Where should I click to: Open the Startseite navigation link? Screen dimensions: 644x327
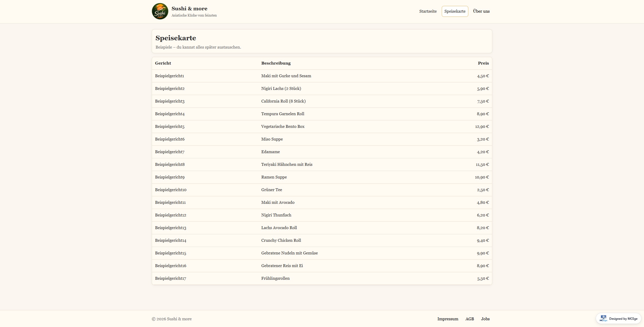click(428, 11)
